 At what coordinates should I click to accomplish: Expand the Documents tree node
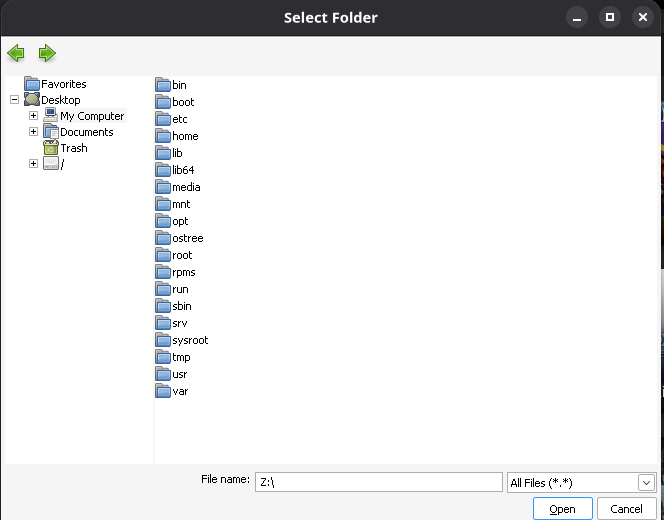click(x=33, y=132)
